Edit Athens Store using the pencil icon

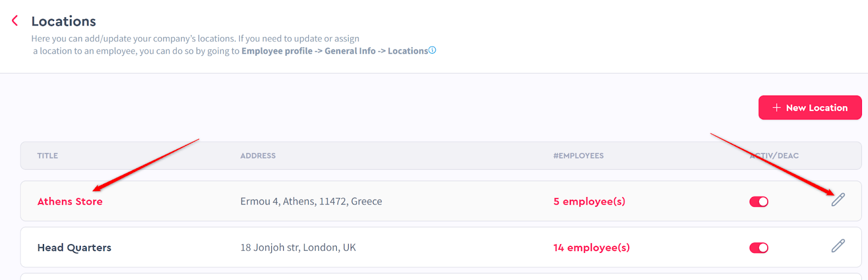click(x=838, y=200)
